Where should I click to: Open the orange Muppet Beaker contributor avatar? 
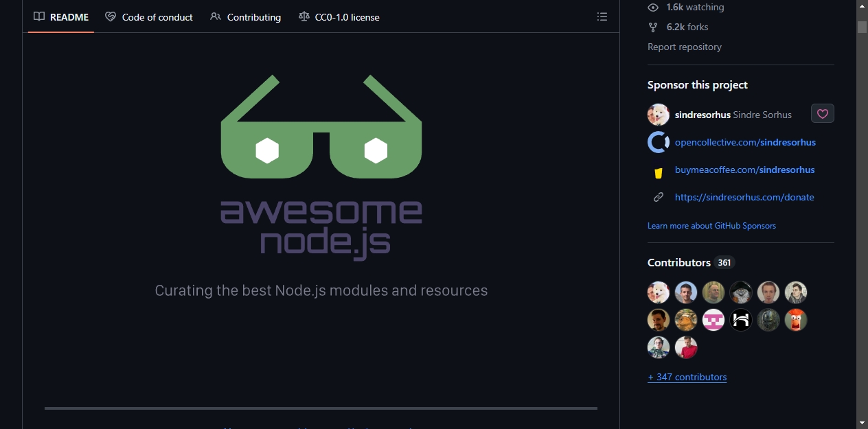796,320
